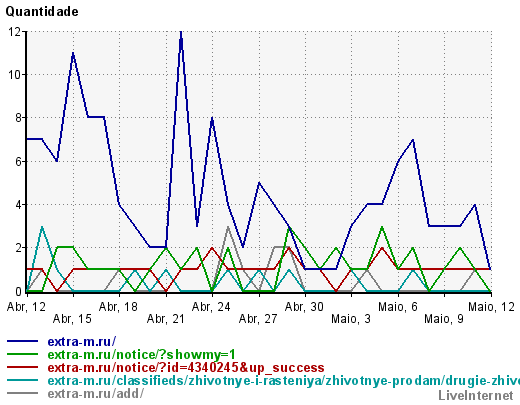Open the notice id=4340245 up_success link

click(186, 367)
